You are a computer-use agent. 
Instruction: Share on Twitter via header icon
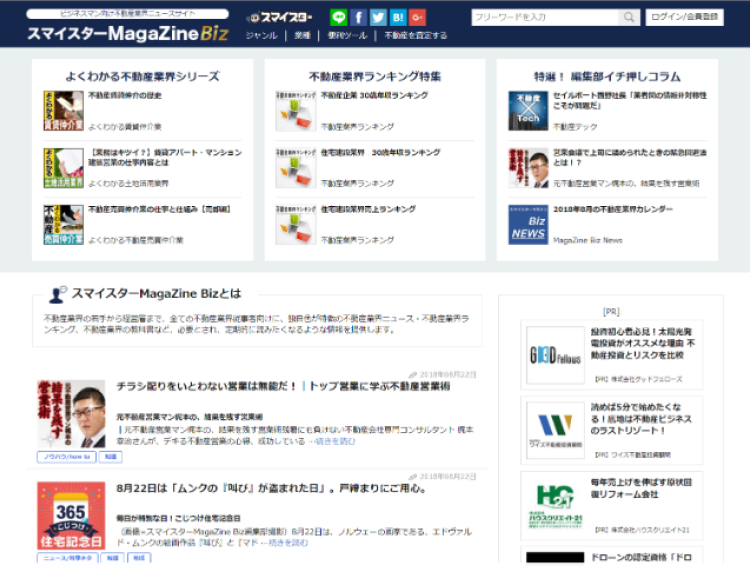(x=378, y=18)
